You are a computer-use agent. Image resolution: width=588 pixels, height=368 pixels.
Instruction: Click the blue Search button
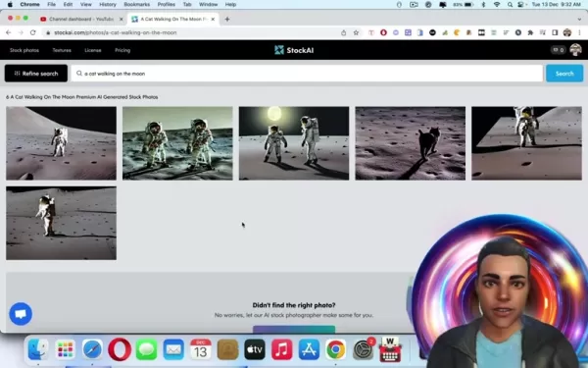coord(564,74)
